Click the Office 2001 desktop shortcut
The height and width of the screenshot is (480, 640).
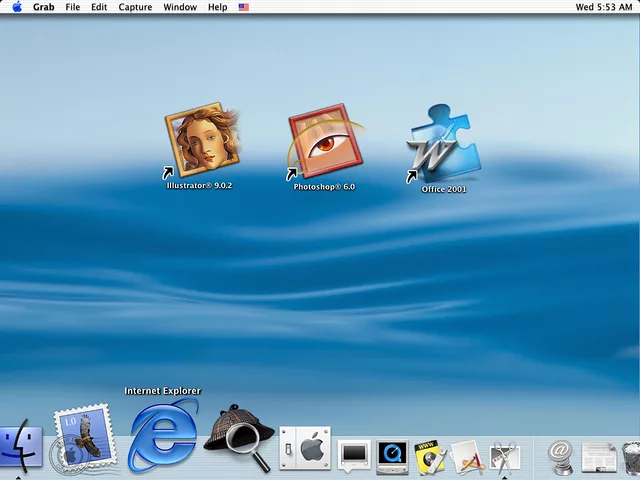pos(443,145)
